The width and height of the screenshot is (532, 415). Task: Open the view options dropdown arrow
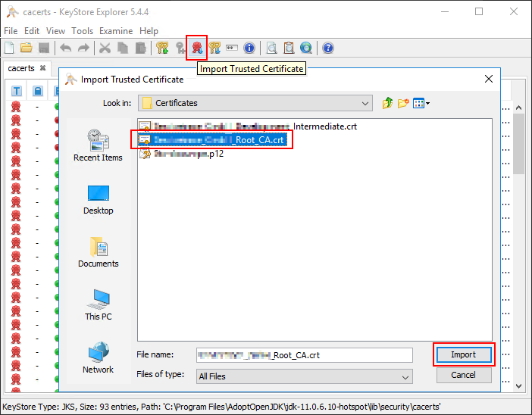pyautogui.click(x=428, y=103)
